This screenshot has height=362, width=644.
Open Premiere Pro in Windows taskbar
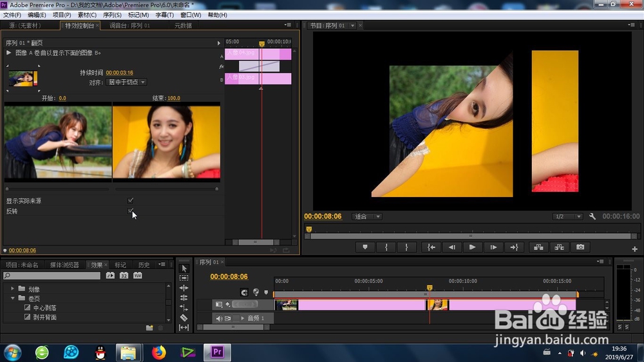pos(217,352)
